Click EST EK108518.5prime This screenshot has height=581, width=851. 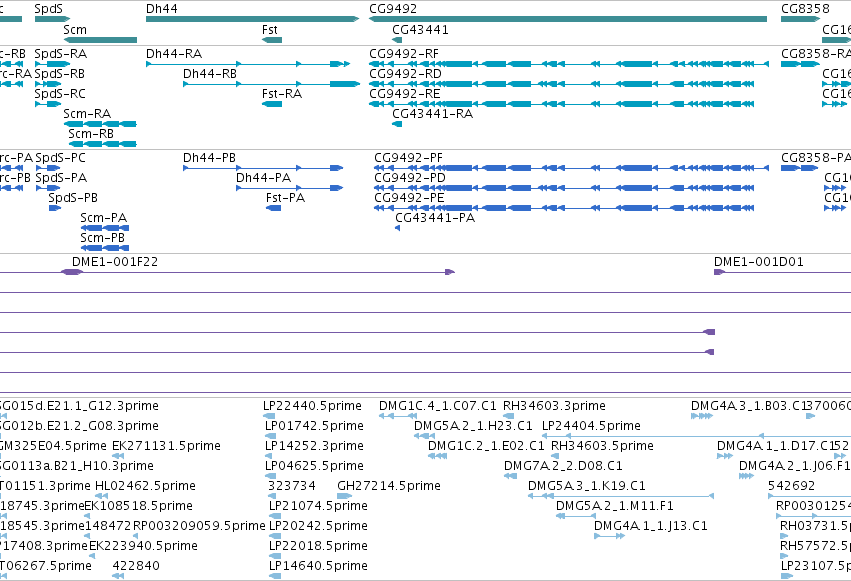click(x=88, y=516)
